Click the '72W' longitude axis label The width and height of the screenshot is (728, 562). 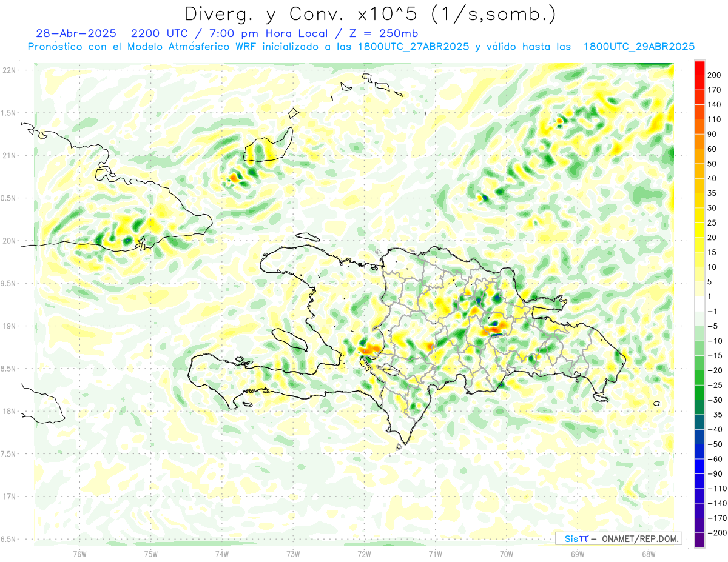(364, 554)
